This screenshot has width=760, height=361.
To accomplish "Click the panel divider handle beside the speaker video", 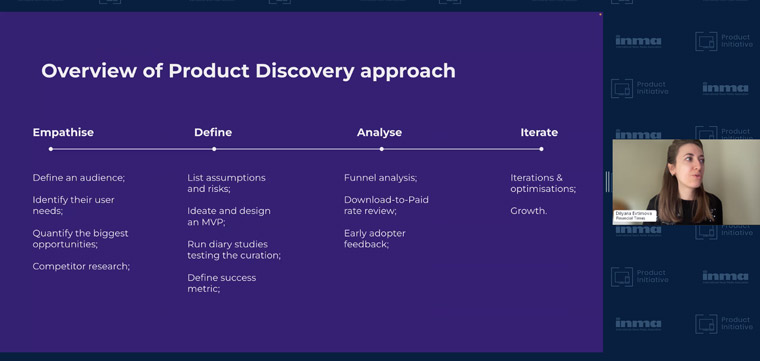I will pos(607,182).
